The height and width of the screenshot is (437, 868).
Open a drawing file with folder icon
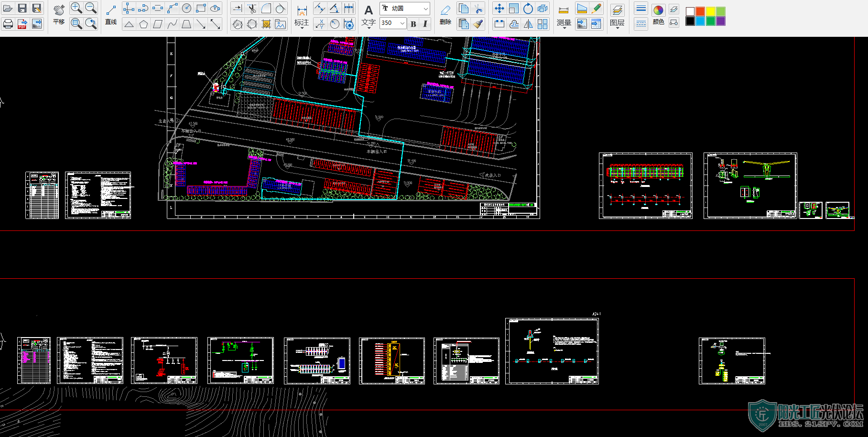8,8
